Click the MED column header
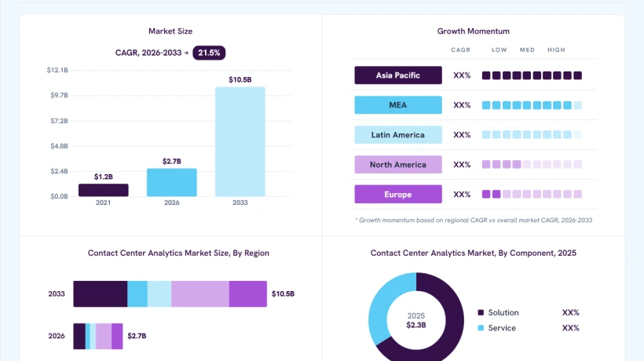This screenshot has height=361, width=644. (x=527, y=49)
